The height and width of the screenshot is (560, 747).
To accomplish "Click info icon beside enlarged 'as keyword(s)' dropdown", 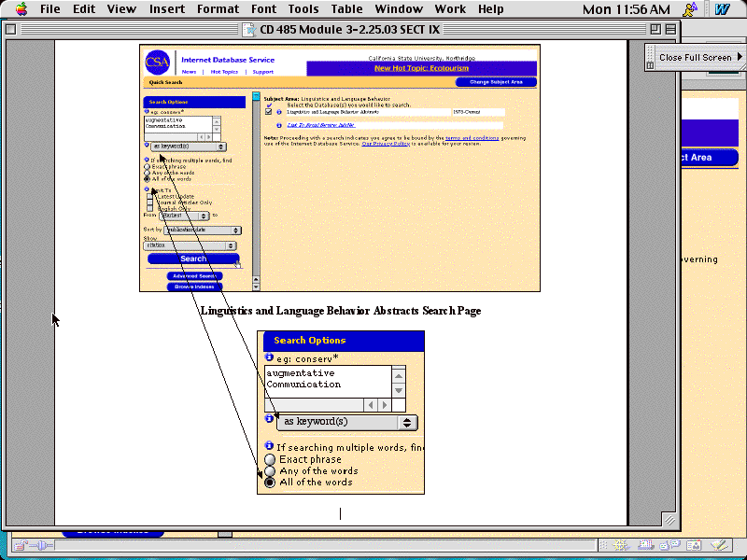I will point(269,418).
